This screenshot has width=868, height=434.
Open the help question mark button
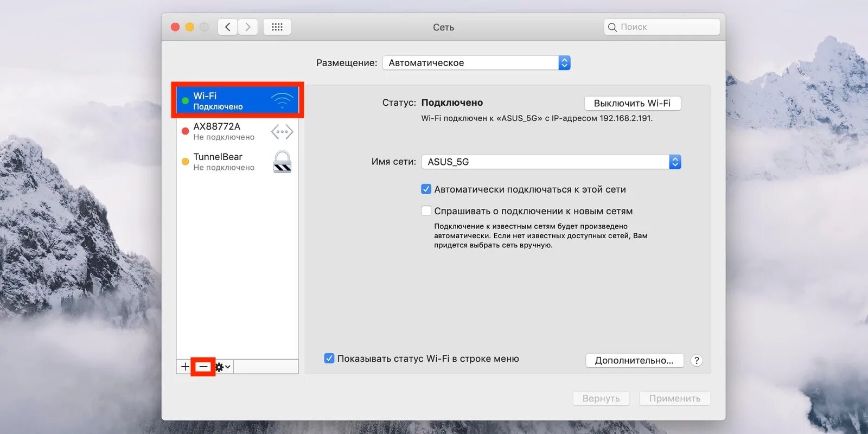coord(697,360)
